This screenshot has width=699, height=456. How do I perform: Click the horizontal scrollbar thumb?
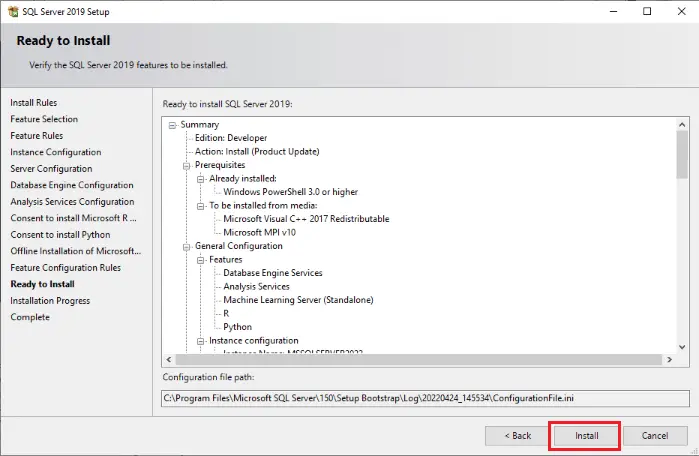pos(419,359)
